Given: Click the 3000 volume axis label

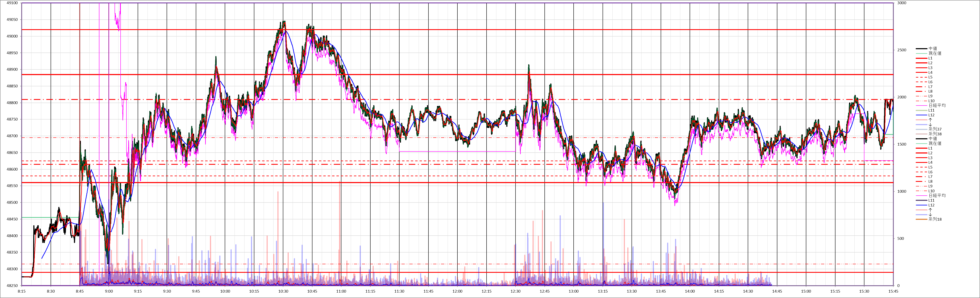Looking at the screenshot, I should 902,3.
